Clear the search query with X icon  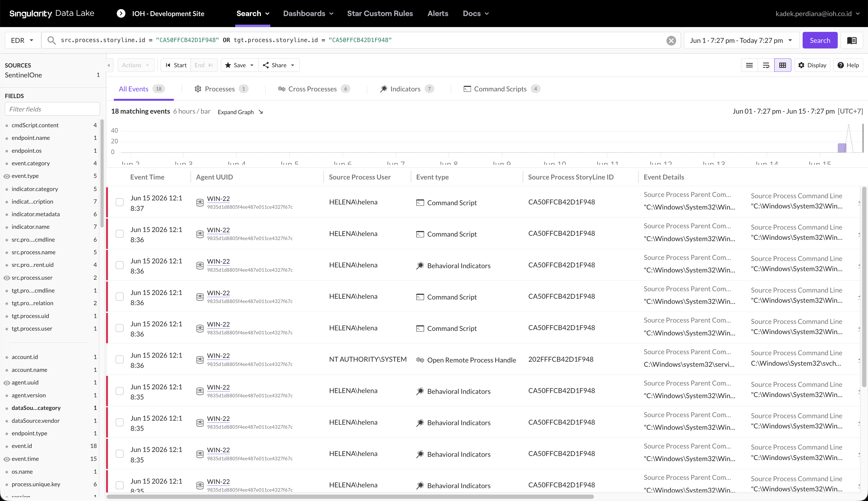(x=671, y=41)
